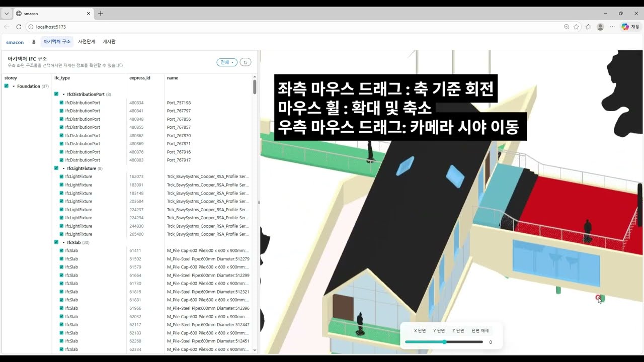Open the 사전단계 menu

(87, 42)
